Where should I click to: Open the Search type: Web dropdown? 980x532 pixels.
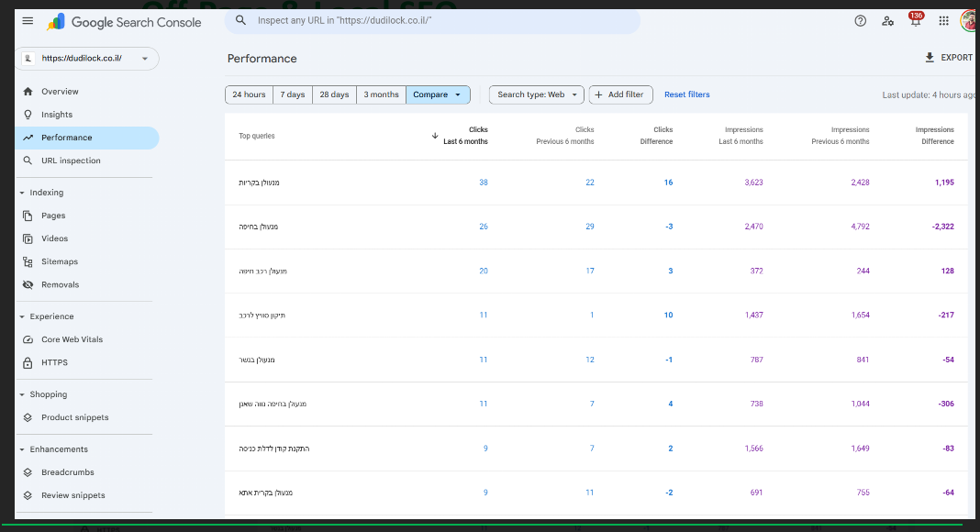pos(536,94)
